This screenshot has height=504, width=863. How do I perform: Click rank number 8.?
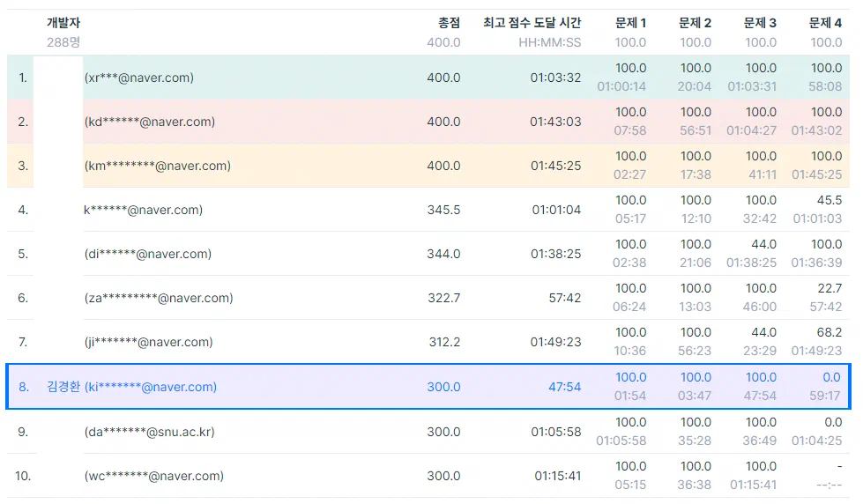coord(23,387)
